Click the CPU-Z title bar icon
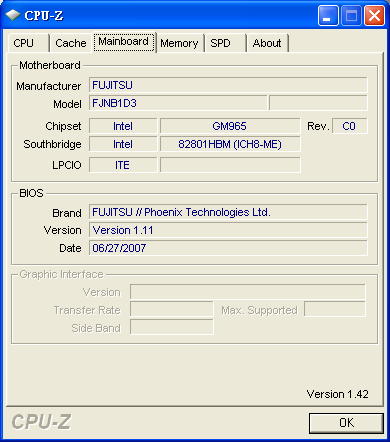 point(13,15)
